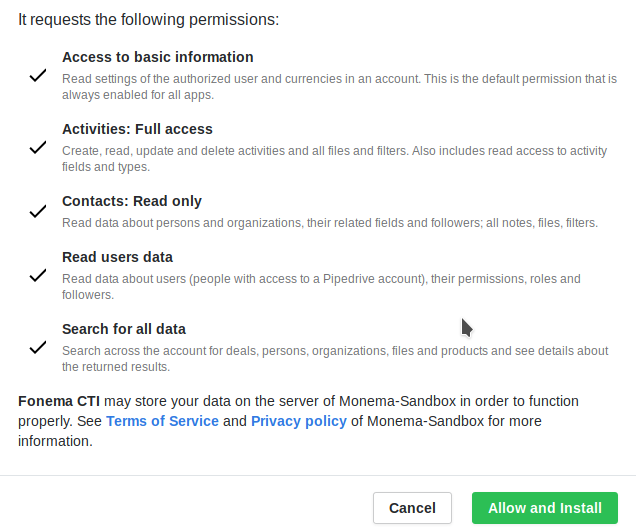The height and width of the screenshot is (532, 636).
Task: Click the description under Search for all data
Action: tap(334, 358)
